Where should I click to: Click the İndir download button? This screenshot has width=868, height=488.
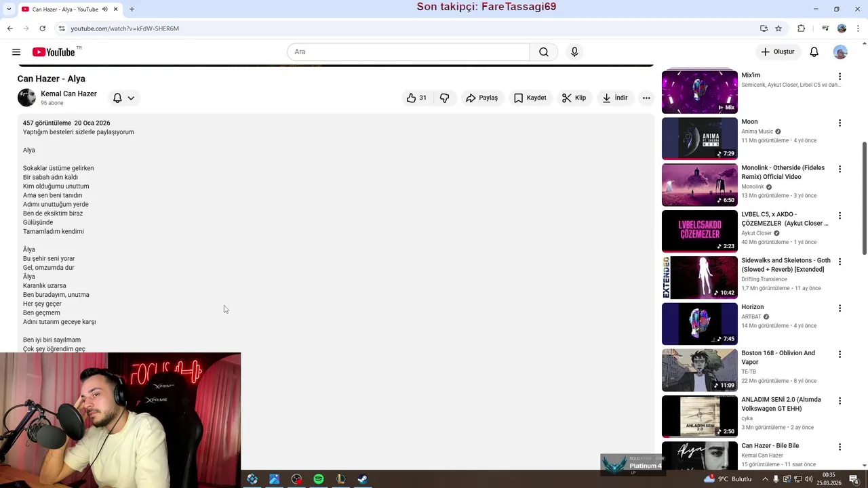(x=614, y=98)
